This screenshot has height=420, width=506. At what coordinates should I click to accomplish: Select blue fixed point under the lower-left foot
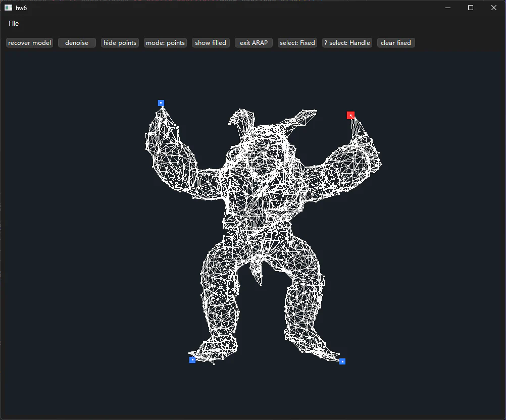192,360
